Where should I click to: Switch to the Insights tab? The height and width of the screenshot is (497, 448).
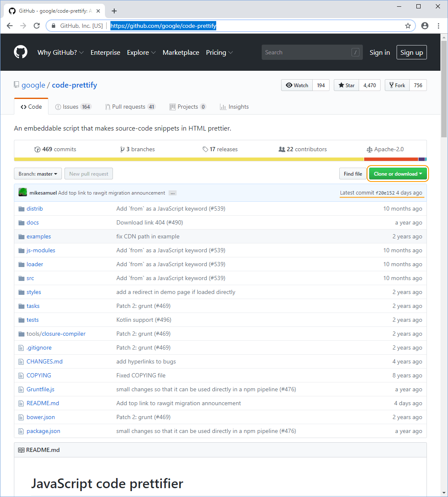point(234,107)
